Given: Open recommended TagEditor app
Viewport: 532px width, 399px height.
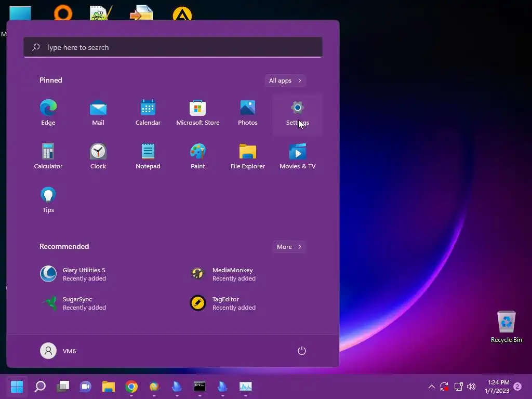Looking at the screenshot, I should coord(222,303).
